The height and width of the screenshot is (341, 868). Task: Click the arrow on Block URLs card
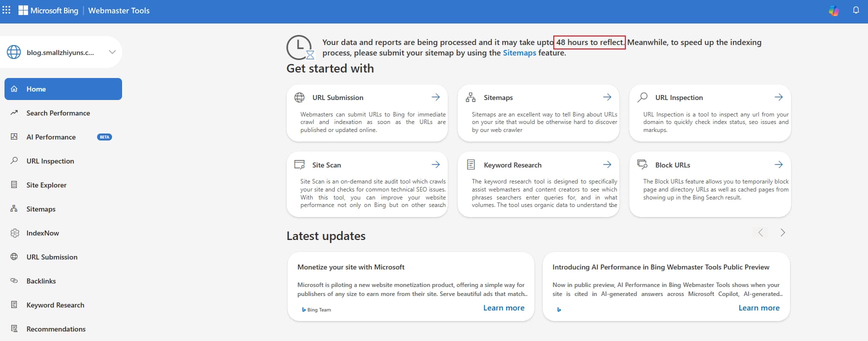(x=778, y=164)
